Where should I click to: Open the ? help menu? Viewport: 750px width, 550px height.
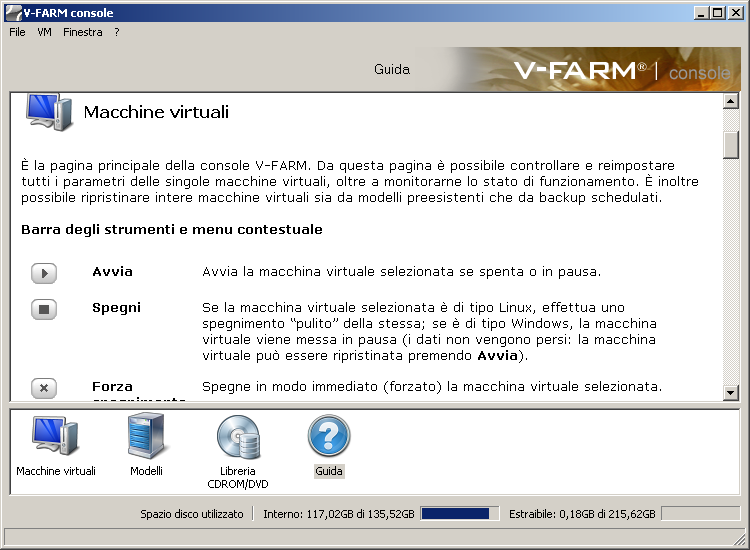pos(117,32)
